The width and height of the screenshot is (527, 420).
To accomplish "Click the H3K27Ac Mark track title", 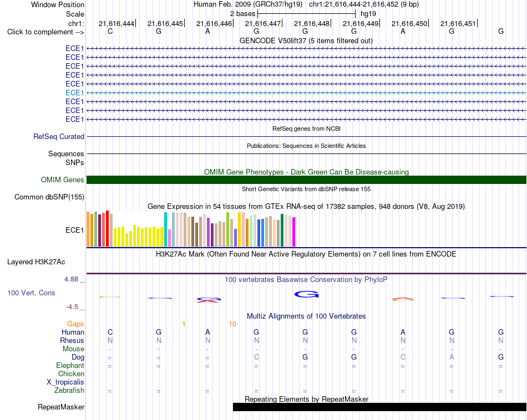I will (306, 254).
